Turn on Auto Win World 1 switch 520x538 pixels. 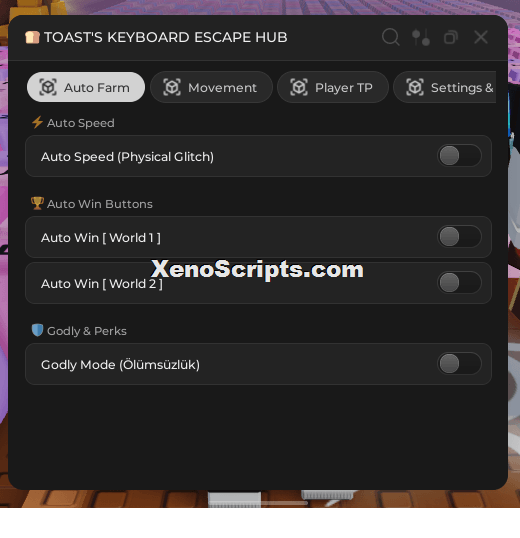(x=459, y=237)
